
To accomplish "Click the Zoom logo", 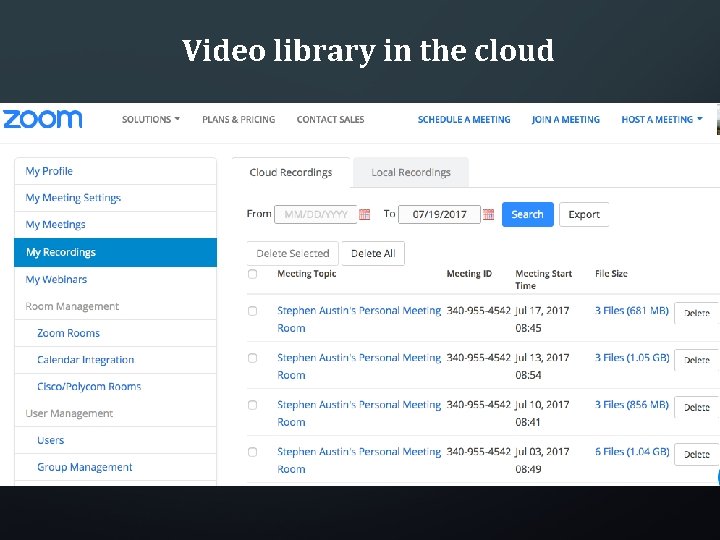I will [x=43, y=119].
